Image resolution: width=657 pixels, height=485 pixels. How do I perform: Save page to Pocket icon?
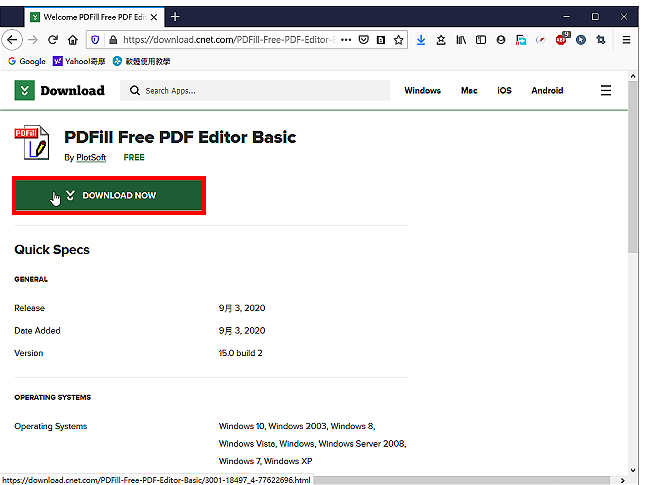pyautogui.click(x=364, y=40)
